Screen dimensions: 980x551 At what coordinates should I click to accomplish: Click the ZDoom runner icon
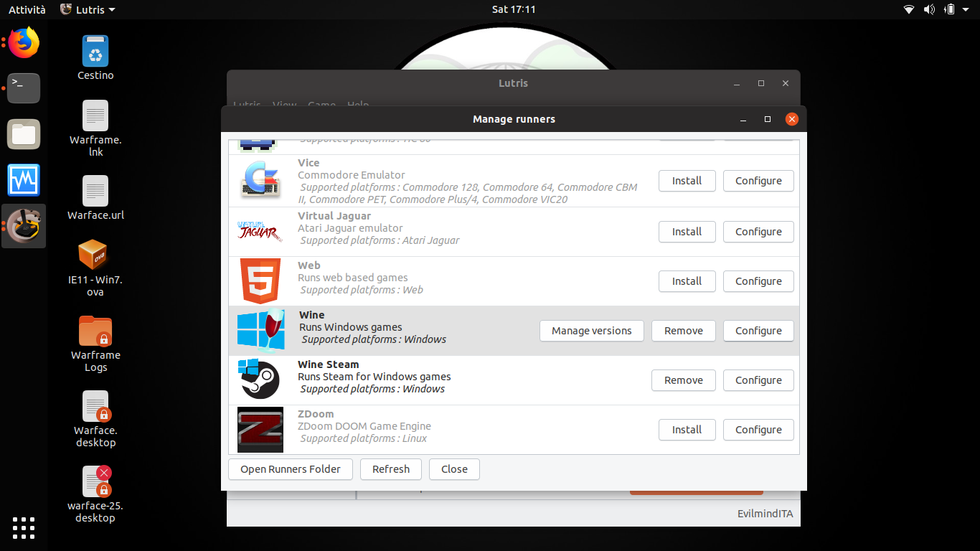(x=260, y=430)
